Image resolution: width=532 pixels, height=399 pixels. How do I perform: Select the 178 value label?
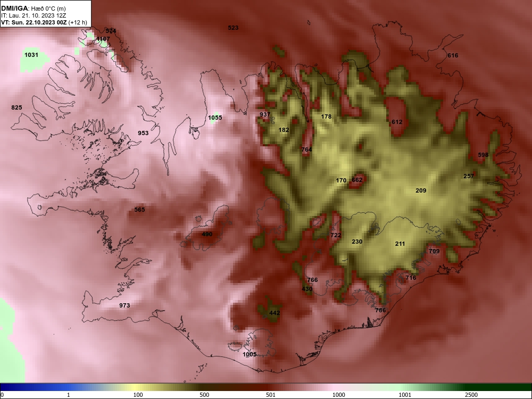tap(326, 117)
